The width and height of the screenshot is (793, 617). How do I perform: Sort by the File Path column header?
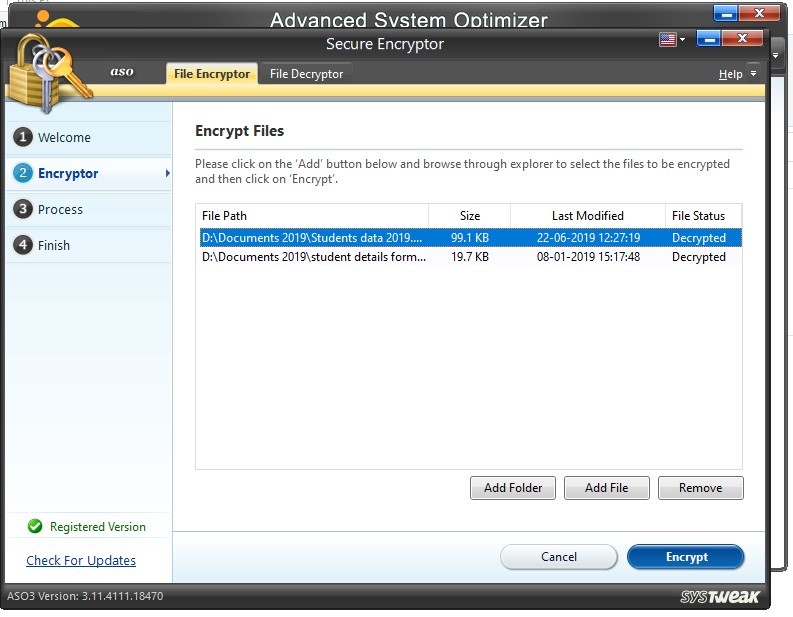(x=312, y=216)
